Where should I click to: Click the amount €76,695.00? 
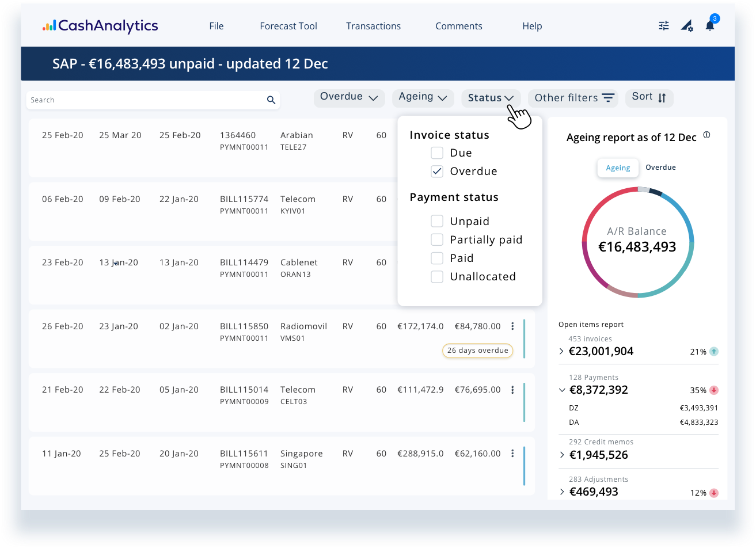tap(477, 390)
